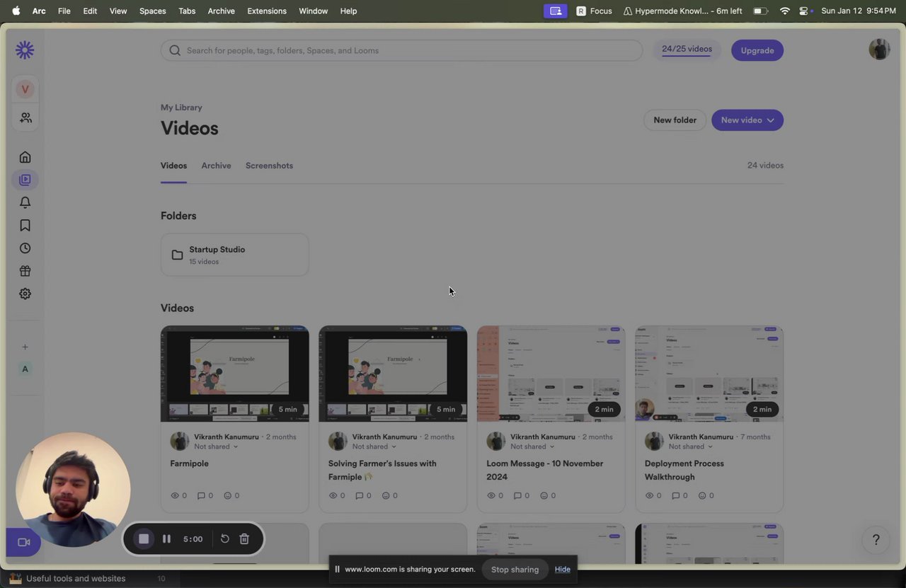Select the Videos tab
The width and height of the screenshot is (906, 588).
point(173,166)
